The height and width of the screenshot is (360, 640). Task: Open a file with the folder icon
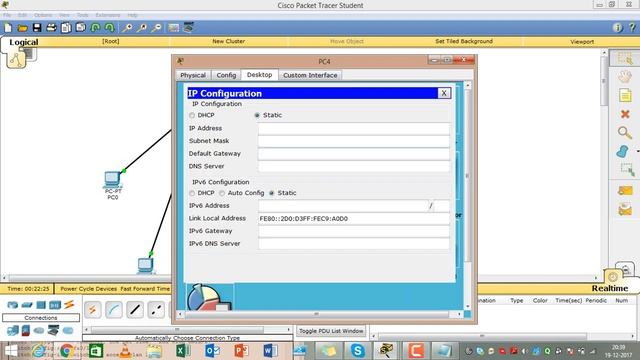point(22,28)
